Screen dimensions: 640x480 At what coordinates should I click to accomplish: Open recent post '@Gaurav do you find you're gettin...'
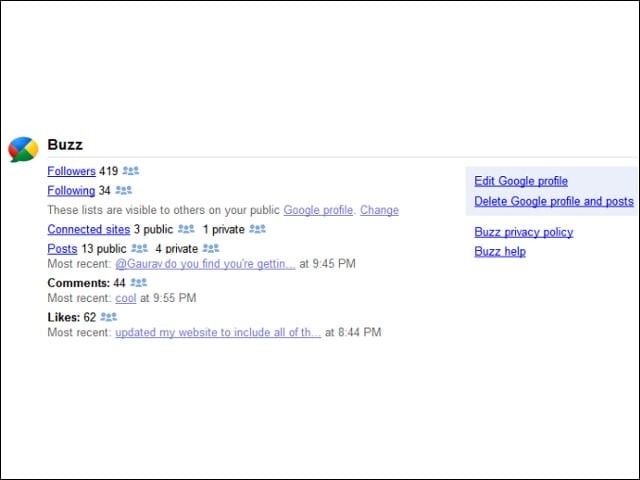[x=205, y=264]
